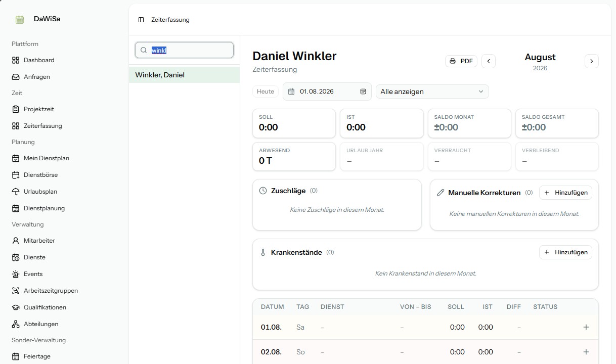
Task: Click the DATUM column header
Action: click(273, 307)
